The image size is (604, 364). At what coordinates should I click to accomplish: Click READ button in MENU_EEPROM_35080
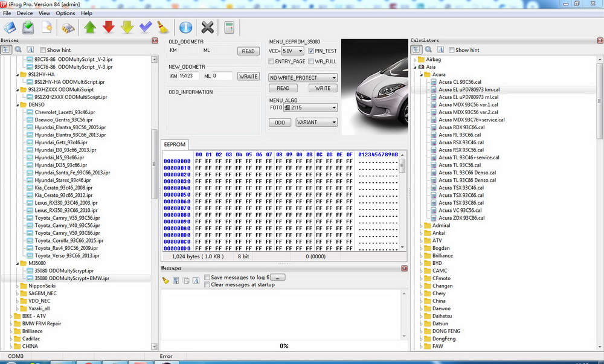point(283,88)
